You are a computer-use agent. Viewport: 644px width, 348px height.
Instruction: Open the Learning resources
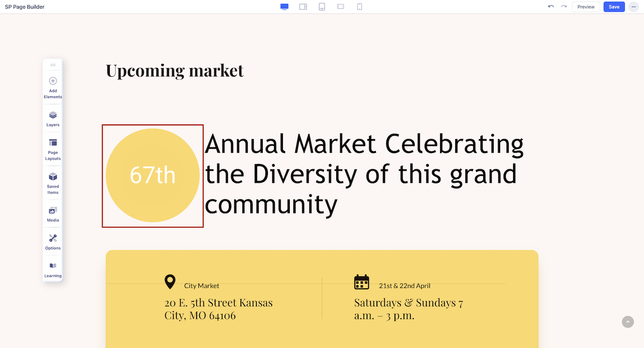click(x=53, y=269)
